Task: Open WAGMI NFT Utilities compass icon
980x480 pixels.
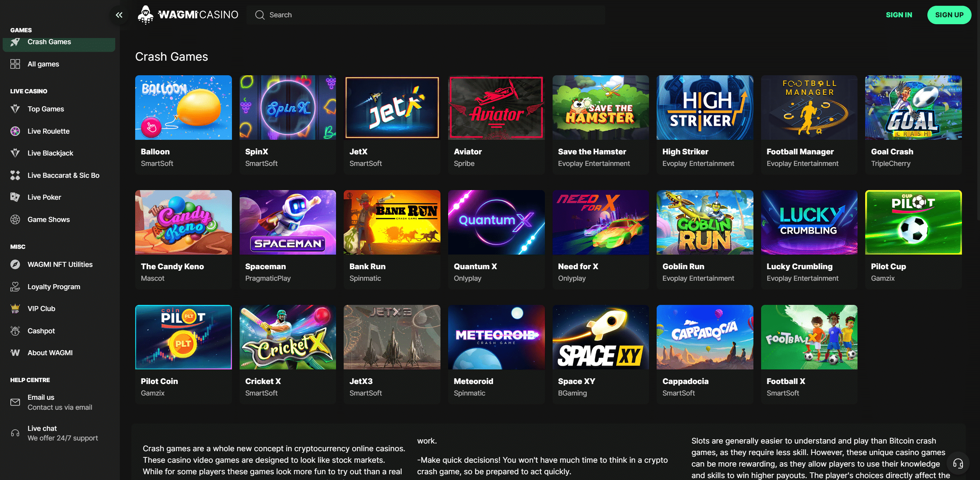Action: pos(15,265)
